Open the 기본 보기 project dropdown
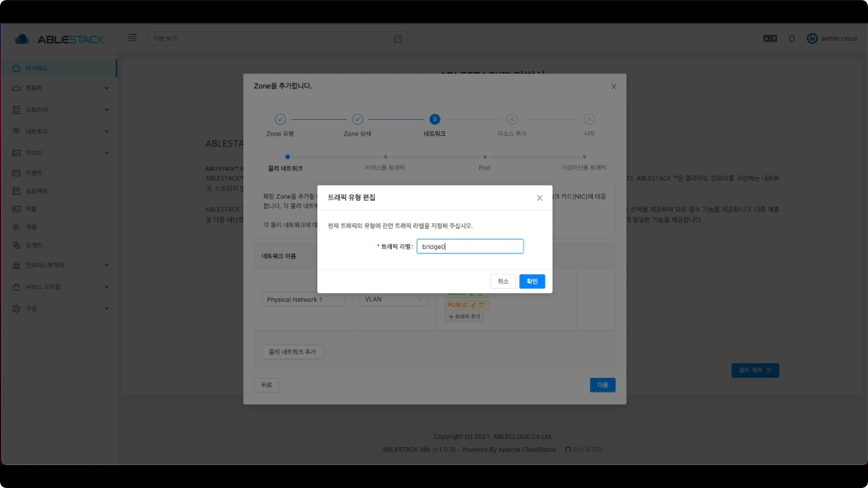 (278, 39)
